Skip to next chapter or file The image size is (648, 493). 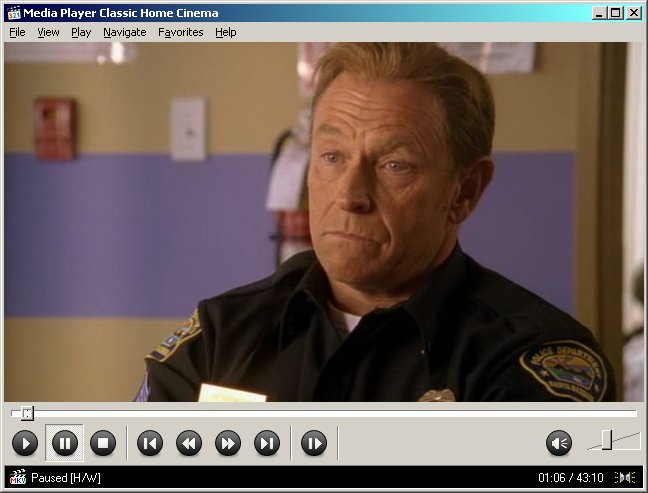pos(267,443)
